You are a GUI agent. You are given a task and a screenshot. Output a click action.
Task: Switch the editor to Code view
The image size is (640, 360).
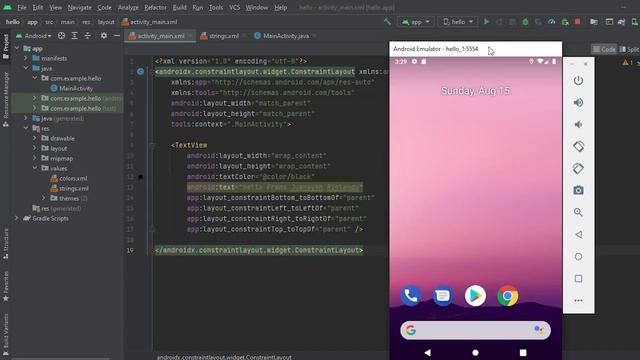(604, 49)
